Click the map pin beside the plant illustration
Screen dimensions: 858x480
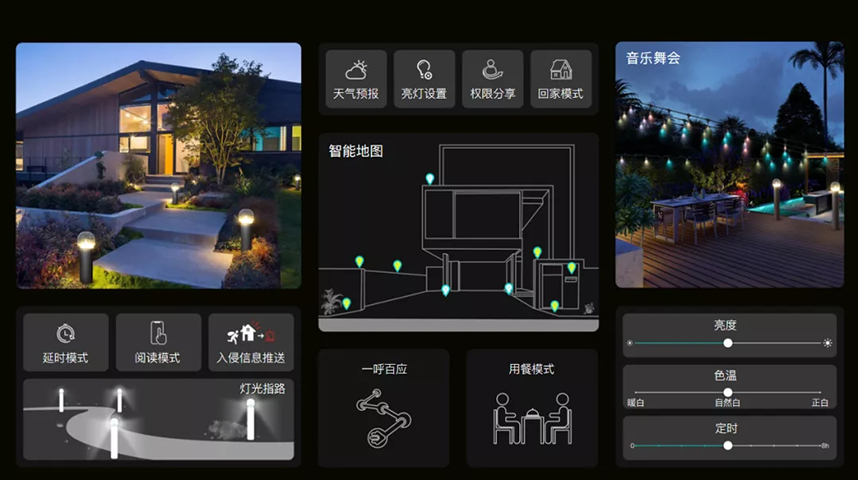point(346,303)
